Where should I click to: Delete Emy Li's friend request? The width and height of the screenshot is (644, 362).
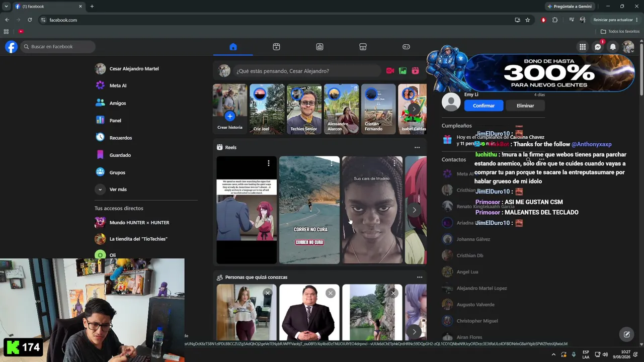tap(525, 106)
